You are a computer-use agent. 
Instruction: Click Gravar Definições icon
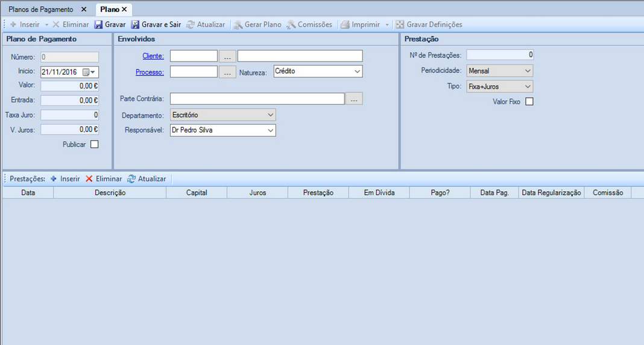point(400,25)
